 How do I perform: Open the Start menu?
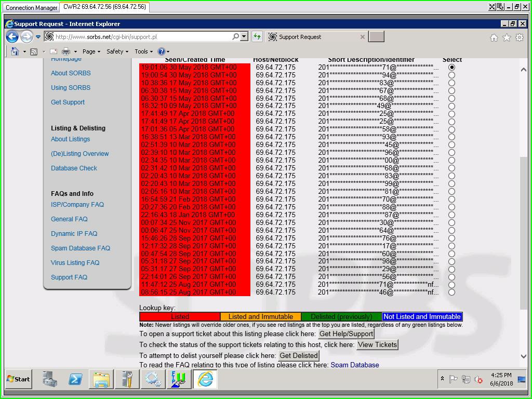pos(19,379)
